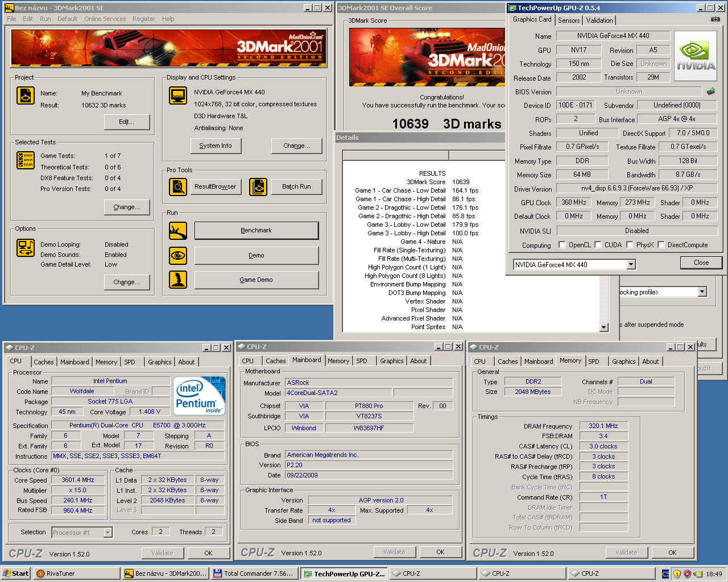This screenshot has height=582, width=728.
Task: Switch to the Sensors tab in GPU-Z
Action: tap(569, 20)
